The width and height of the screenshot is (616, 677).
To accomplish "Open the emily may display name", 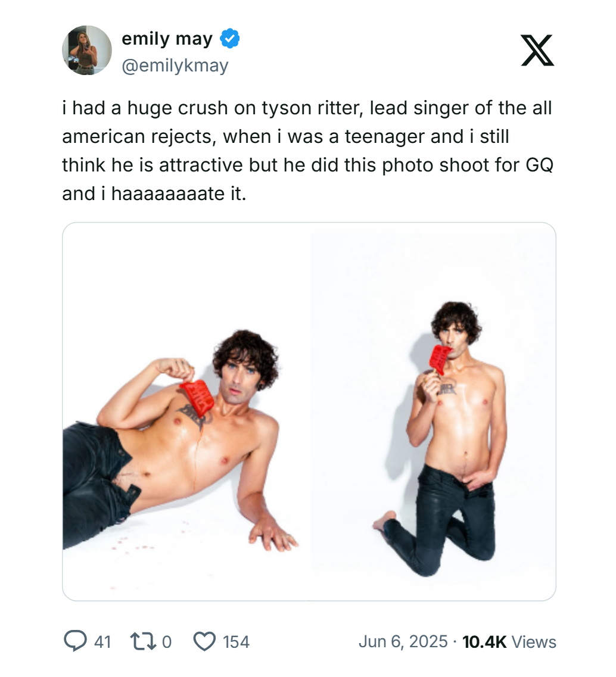I will coord(167,39).
